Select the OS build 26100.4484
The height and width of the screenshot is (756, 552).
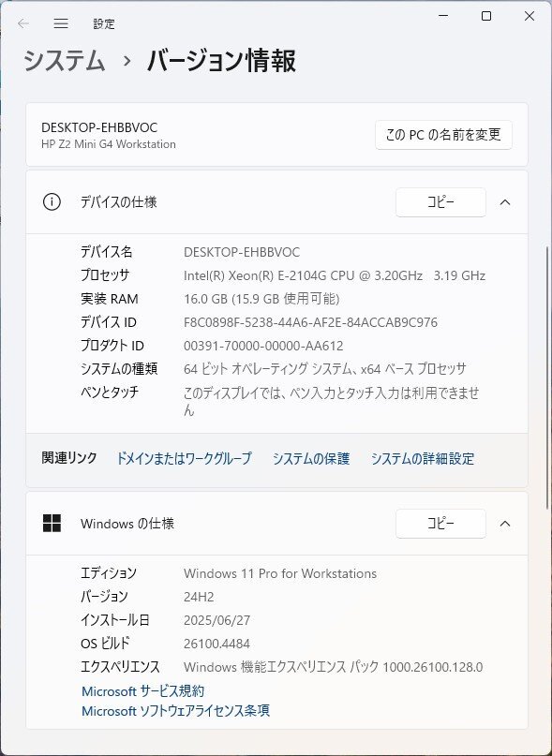coord(216,644)
